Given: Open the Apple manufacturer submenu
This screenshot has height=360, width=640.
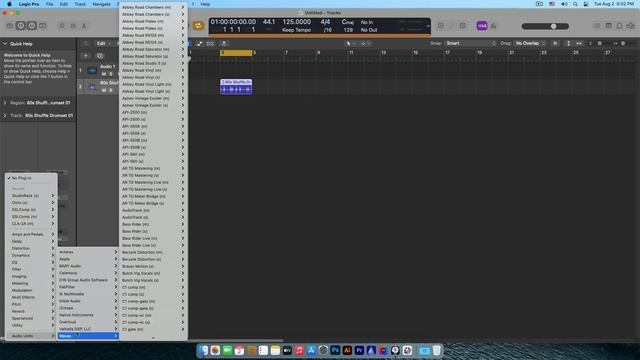Looking at the screenshot, I should click(88, 259).
